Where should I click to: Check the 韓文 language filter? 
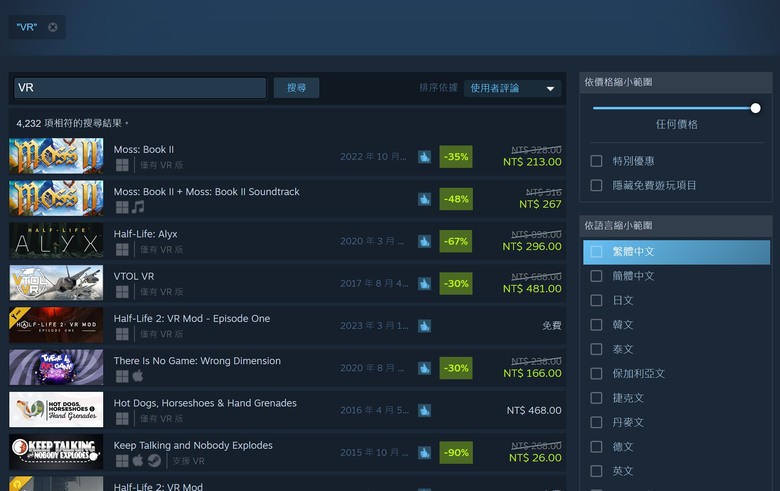tap(596, 325)
